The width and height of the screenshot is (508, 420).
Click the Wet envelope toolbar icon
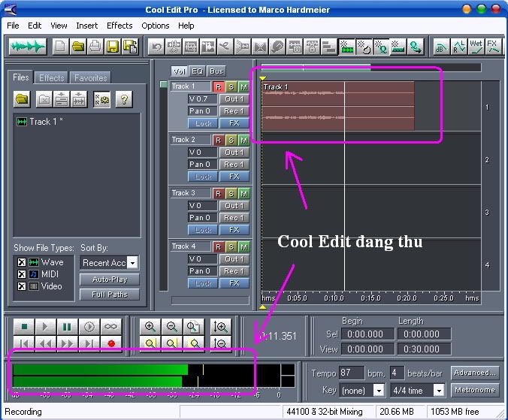pyautogui.click(x=476, y=47)
